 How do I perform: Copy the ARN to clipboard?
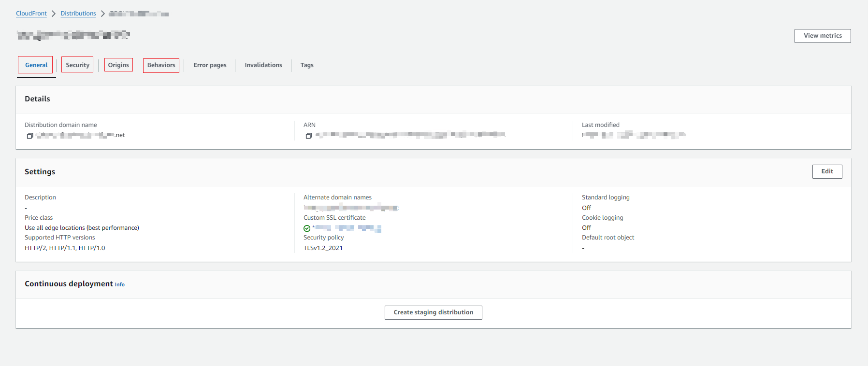[x=309, y=136]
